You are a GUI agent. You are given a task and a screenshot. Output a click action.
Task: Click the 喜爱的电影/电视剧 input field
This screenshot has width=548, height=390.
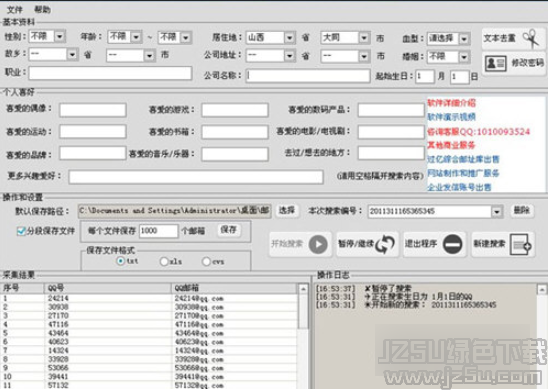(391, 132)
